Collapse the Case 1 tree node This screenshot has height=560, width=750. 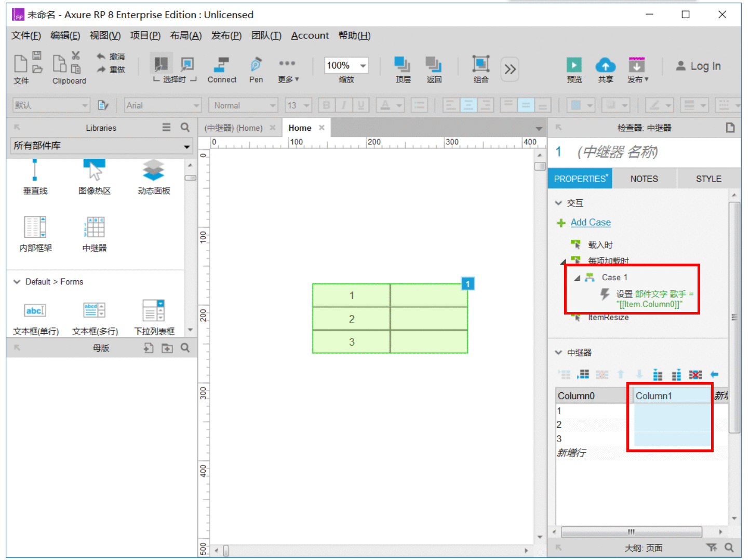pyautogui.click(x=577, y=278)
